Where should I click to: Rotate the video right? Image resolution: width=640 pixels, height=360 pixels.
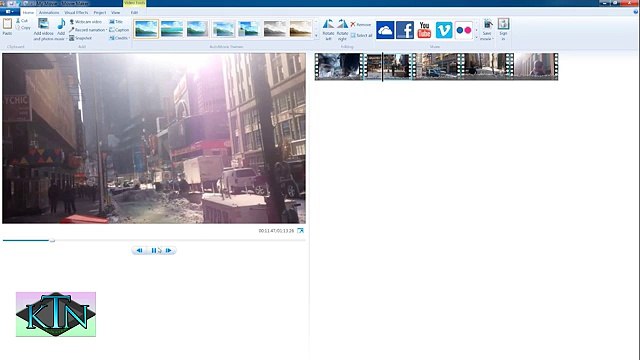(342, 30)
